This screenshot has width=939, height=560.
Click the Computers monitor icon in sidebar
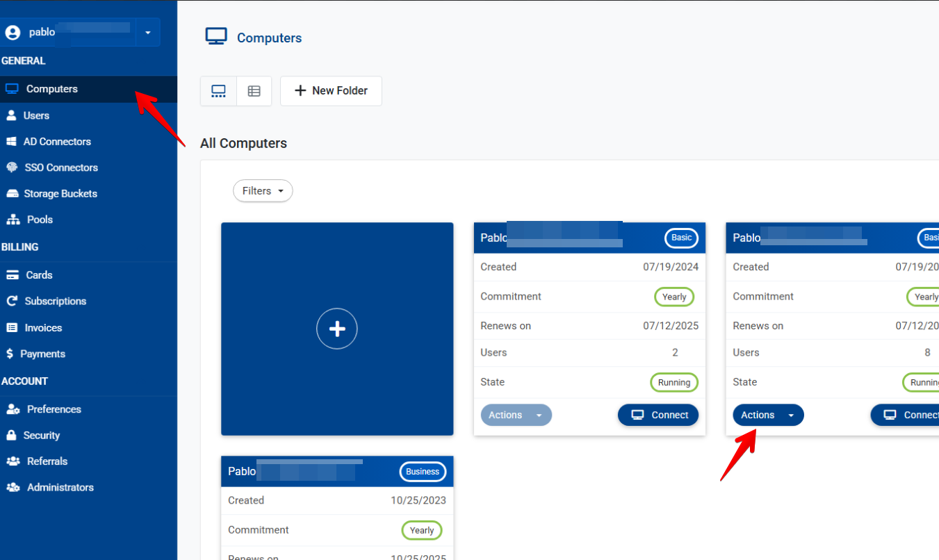[11, 89]
